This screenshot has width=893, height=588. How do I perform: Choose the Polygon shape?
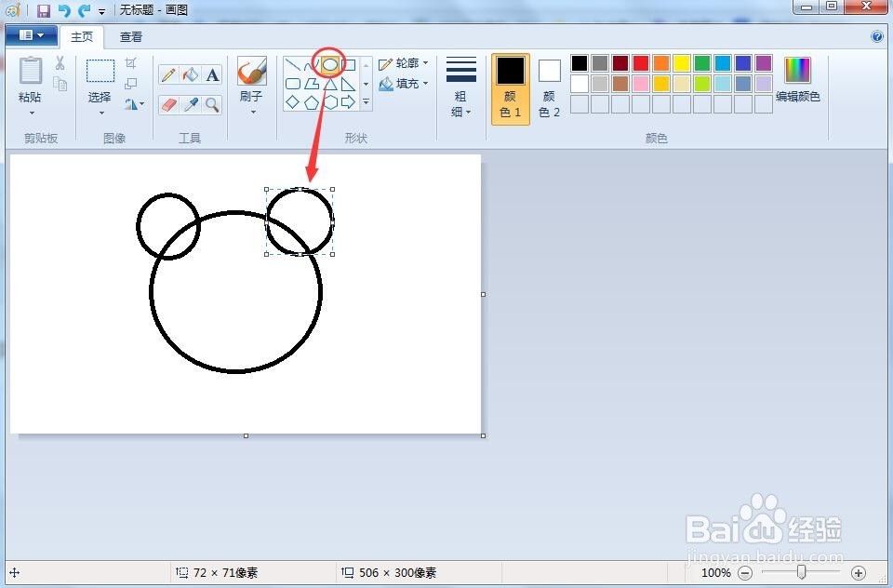(311, 84)
